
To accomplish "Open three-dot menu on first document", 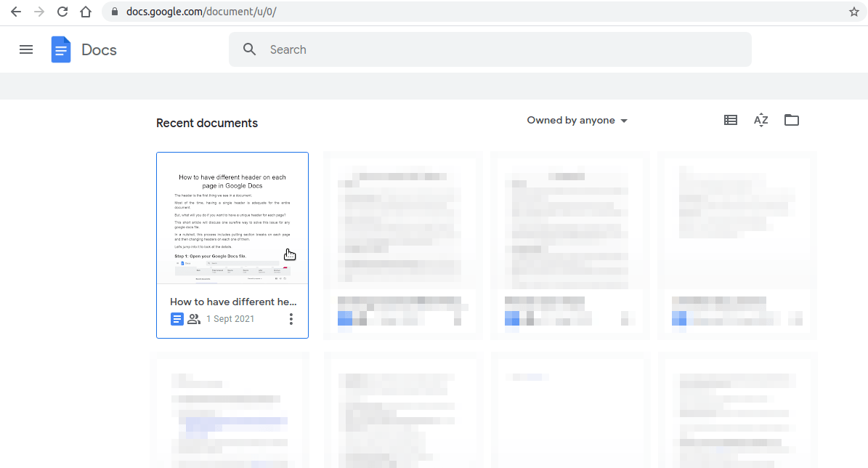I will click(291, 319).
